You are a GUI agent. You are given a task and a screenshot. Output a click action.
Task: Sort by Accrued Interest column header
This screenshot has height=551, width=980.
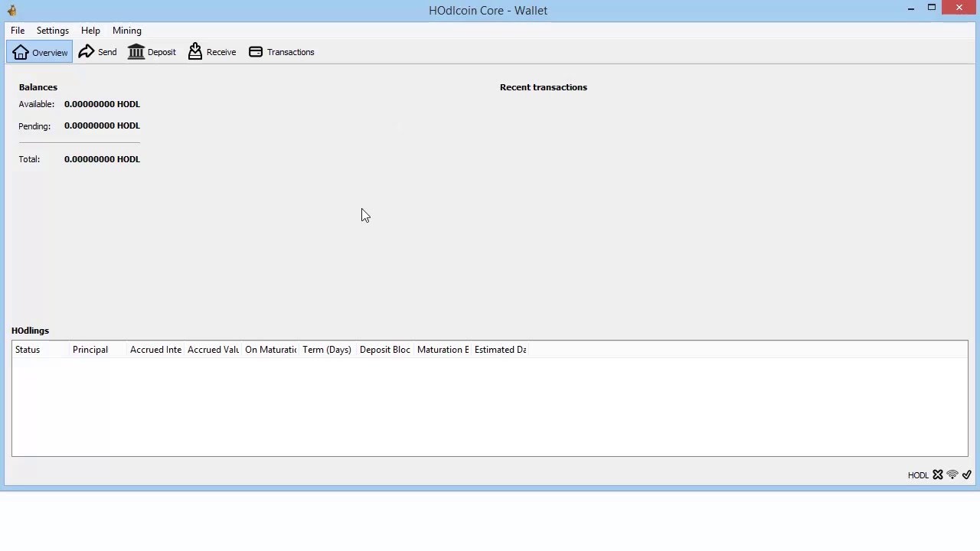pos(155,350)
